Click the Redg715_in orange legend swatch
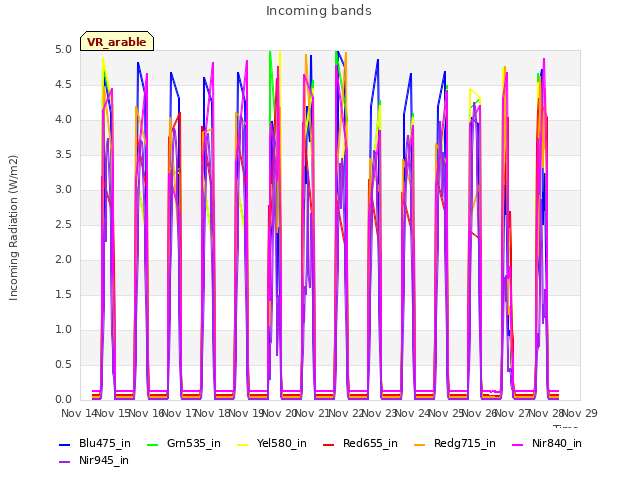640x480 pixels. 420,445
